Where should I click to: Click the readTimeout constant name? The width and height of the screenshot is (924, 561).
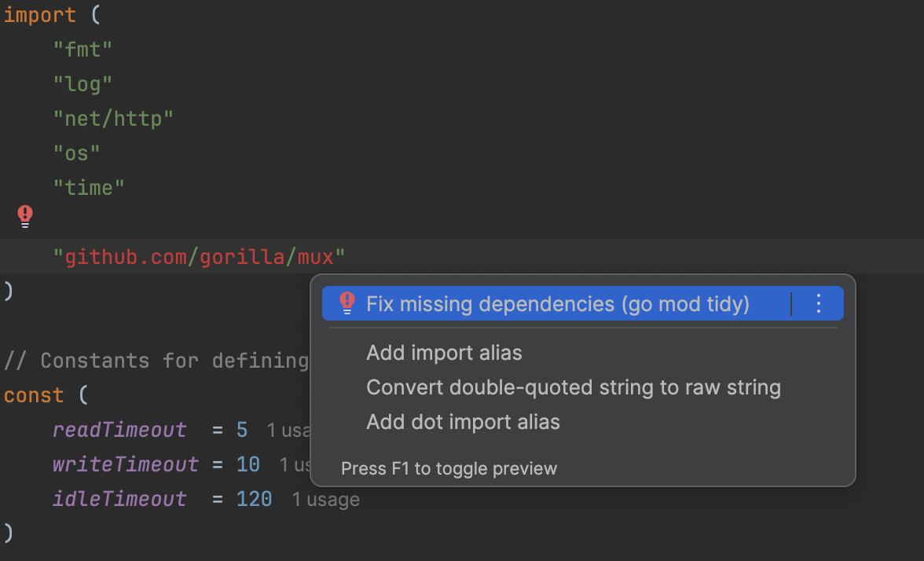[x=119, y=430]
